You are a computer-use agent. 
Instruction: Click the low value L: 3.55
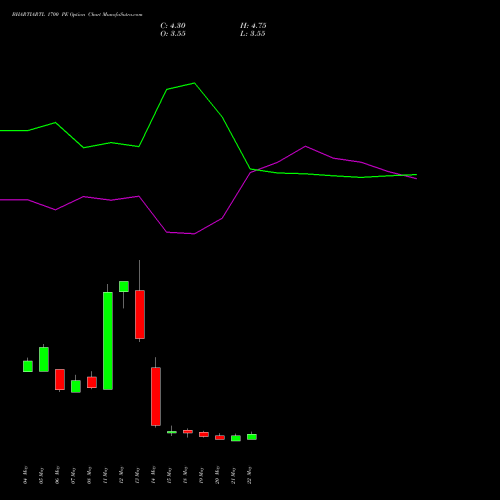(253, 34)
